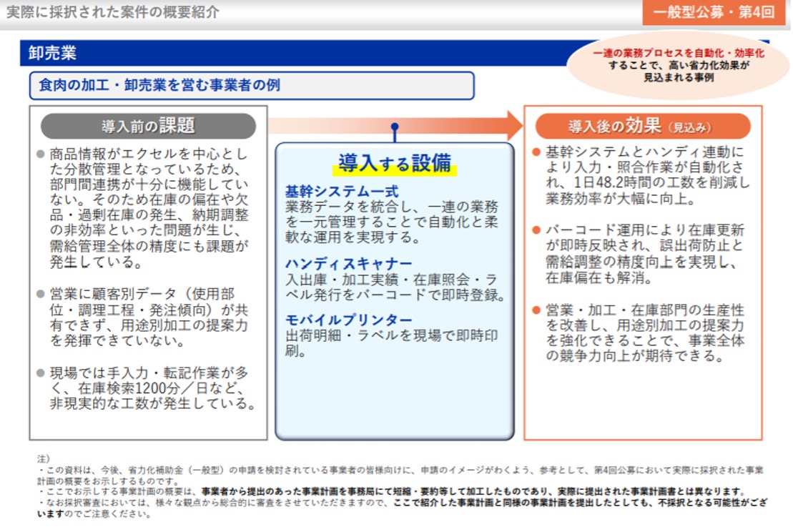Click text 営業に顧客別データ（使用部
This screenshot has width=793, height=532.
pos(142,294)
